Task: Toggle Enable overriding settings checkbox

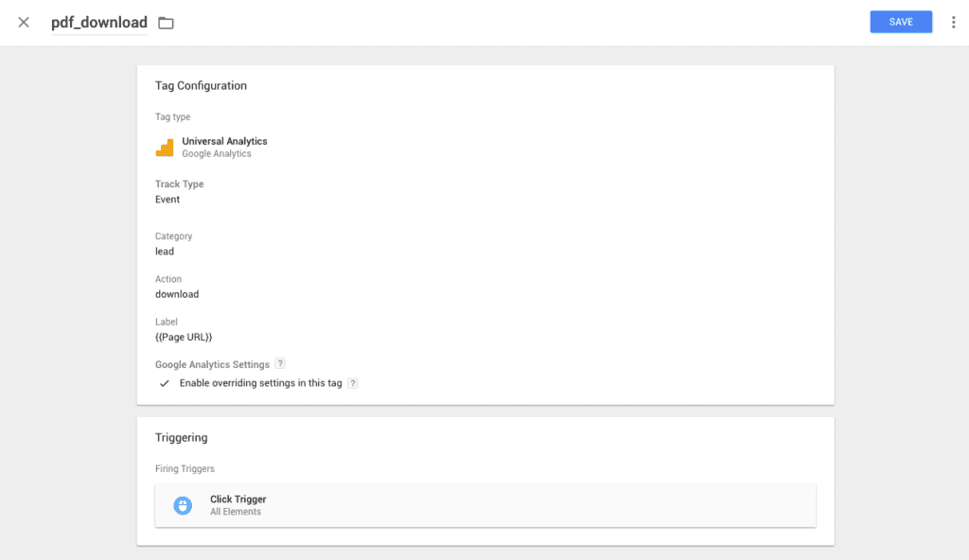Action: 165,383
